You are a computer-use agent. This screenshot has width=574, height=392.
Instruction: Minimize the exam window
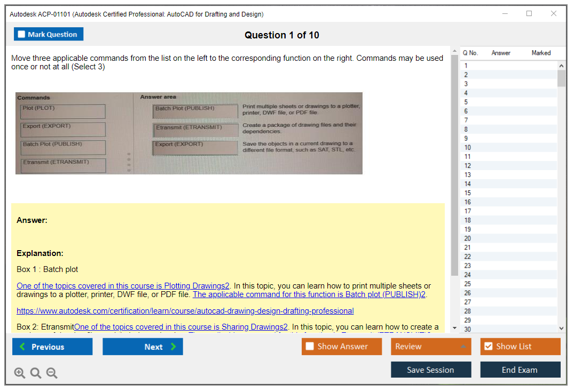pyautogui.click(x=505, y=14)
